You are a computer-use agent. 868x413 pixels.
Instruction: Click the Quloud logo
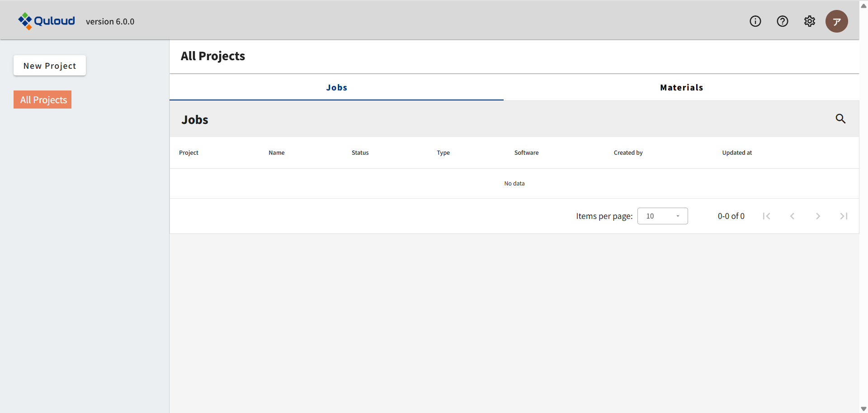(x=47, y=21)
